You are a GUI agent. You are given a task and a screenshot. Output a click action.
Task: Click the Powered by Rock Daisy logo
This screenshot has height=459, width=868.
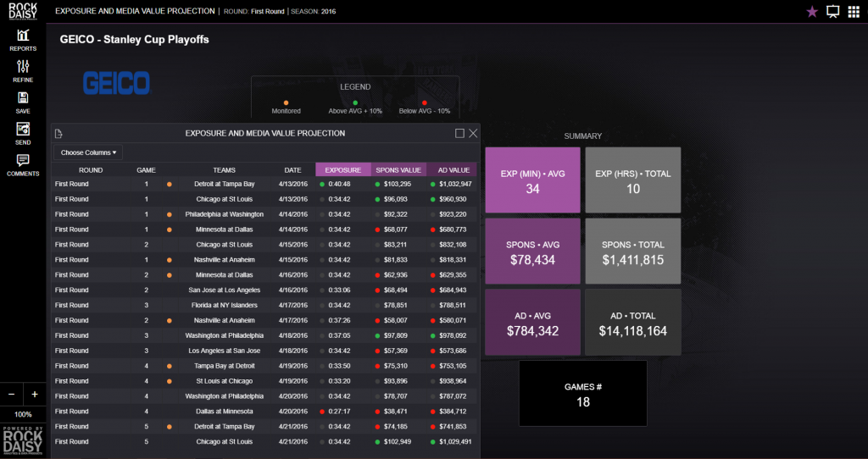click(x=23, y=440)
